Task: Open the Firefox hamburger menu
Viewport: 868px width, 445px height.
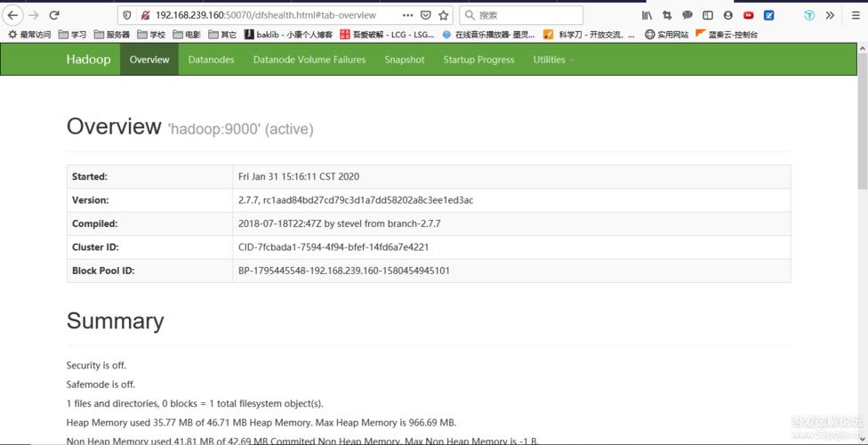Action: pyautogui.click(x=856, y=15)
